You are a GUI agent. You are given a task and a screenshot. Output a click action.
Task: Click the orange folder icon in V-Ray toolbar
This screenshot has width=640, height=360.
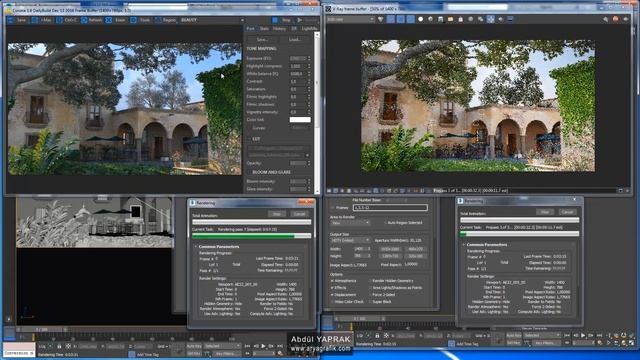[450, 19]
